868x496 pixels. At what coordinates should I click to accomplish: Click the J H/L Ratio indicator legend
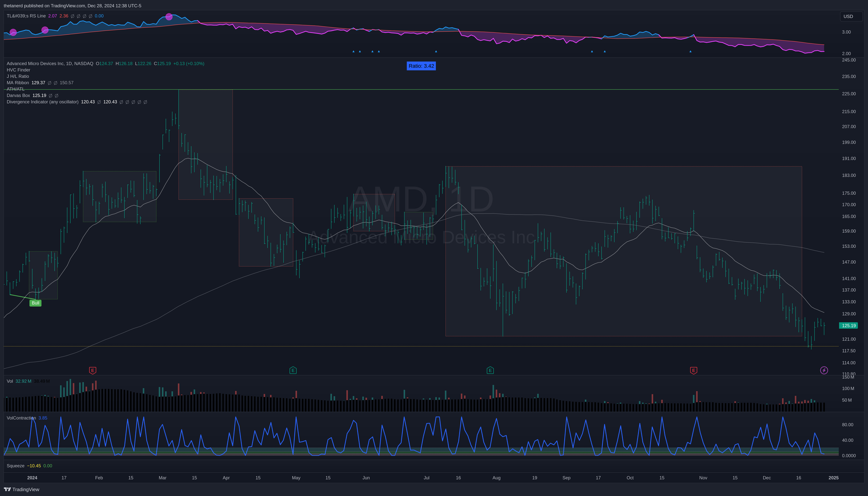point(18,76)
